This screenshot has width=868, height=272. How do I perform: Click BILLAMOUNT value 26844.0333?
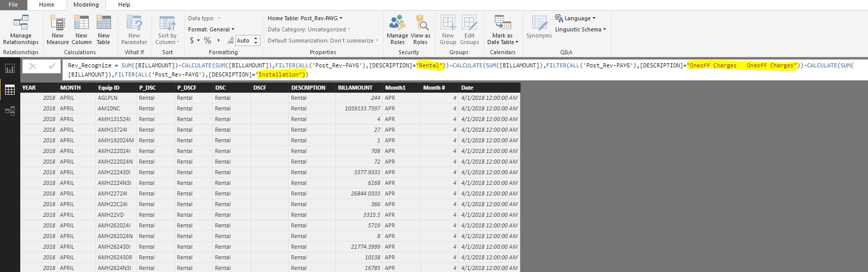pos(359,193)
